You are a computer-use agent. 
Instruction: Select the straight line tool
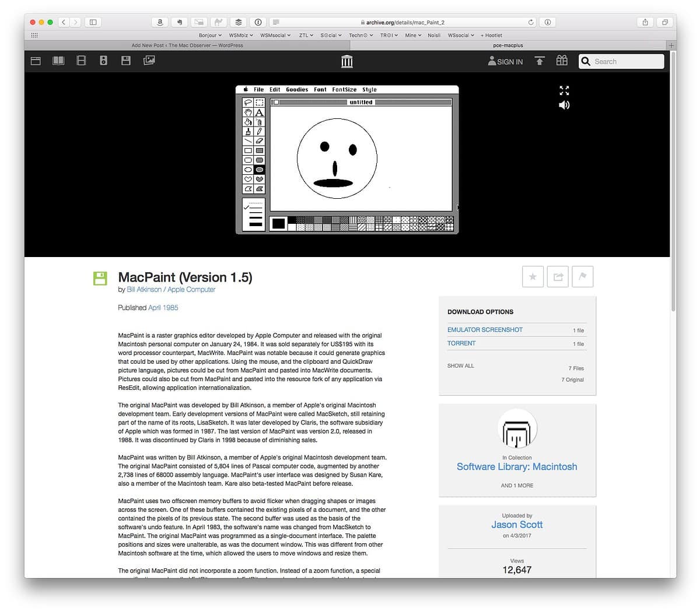pos(248,140)
